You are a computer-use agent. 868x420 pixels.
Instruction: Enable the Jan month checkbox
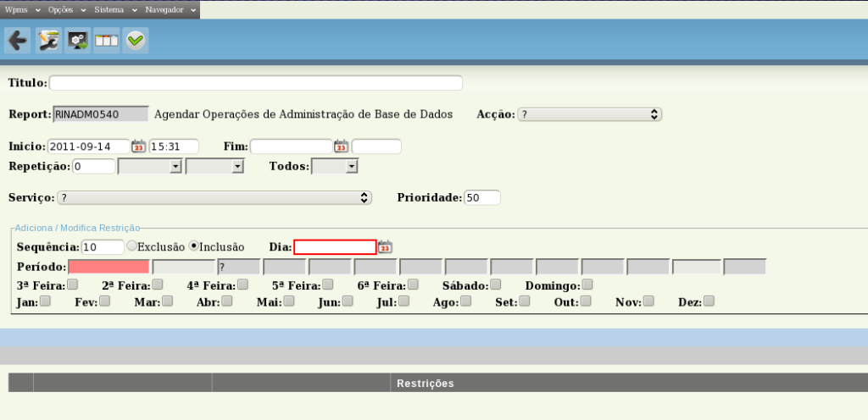46,301
